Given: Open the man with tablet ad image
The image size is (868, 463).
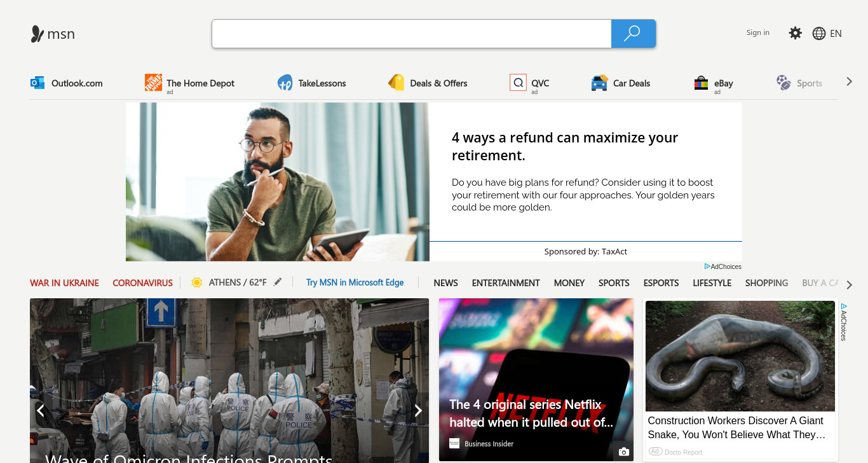Looking at the screenshot, I should [278, 182].
